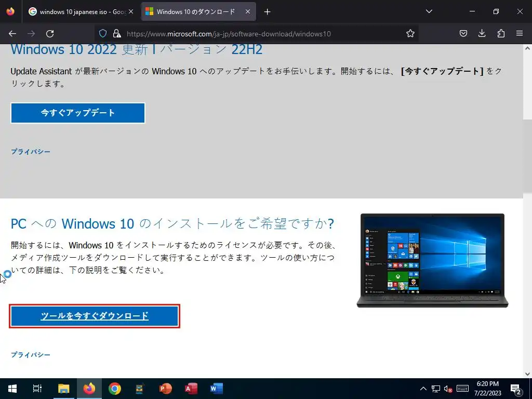The width and height of the screenshot is (532, 399).
Task: Close the Google search tab
Action: click(131, 11)
